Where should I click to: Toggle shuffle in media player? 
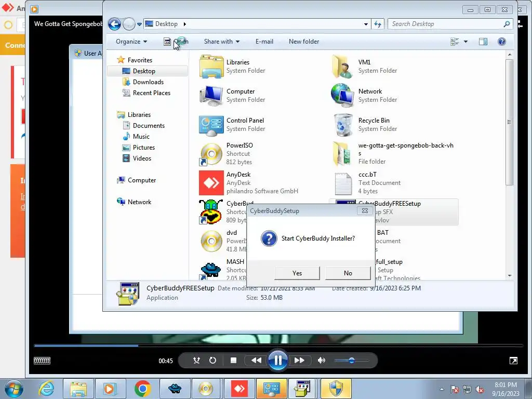click(196, 361)
